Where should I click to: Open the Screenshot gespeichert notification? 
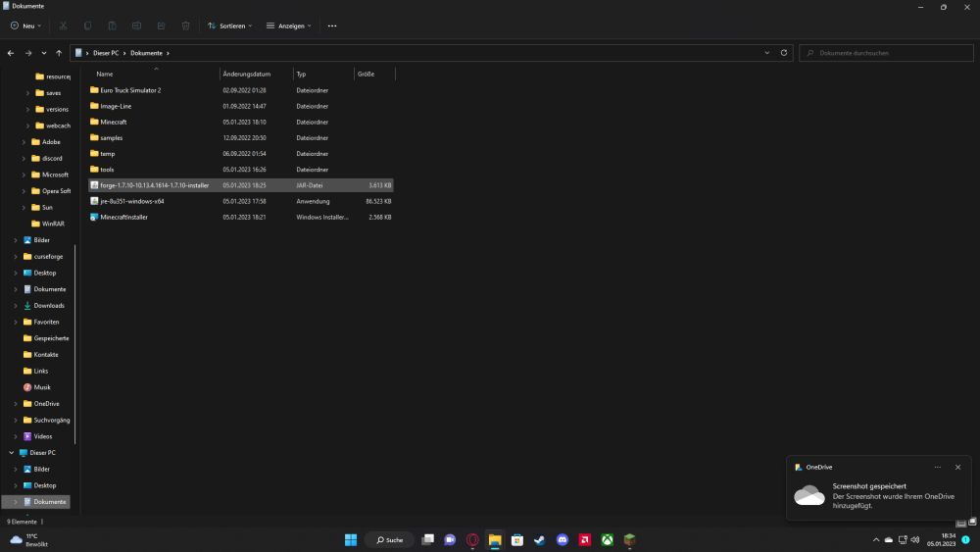click(x=879, y=488)
